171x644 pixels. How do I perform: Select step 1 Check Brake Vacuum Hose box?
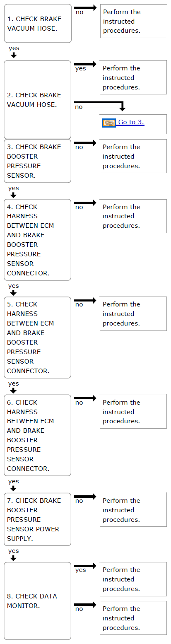click(38, 24)
